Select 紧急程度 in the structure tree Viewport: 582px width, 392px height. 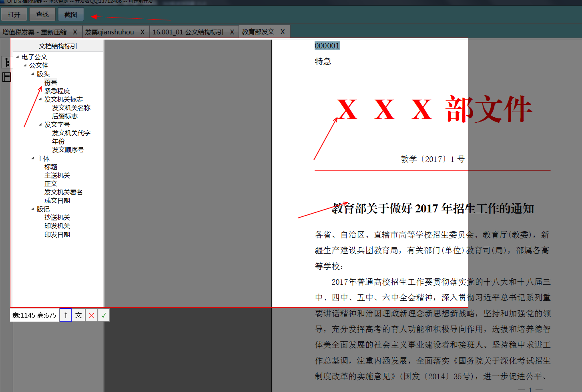57,91
